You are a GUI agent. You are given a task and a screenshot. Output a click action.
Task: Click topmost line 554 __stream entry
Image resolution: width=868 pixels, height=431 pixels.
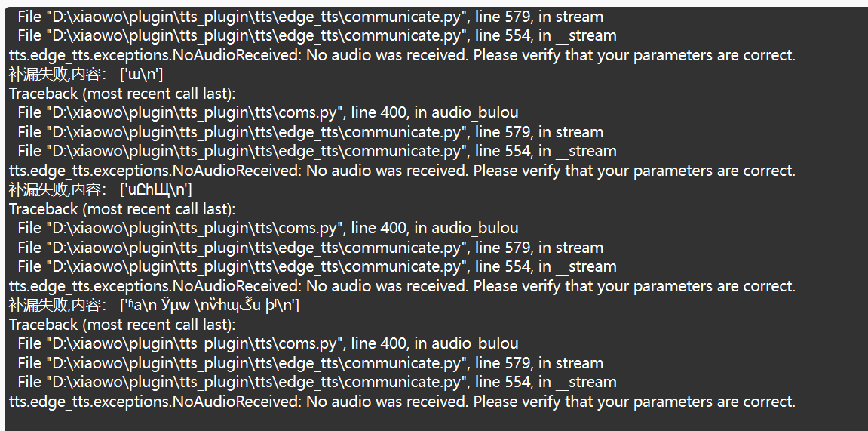pyautogui.click(x=317, y=35)
